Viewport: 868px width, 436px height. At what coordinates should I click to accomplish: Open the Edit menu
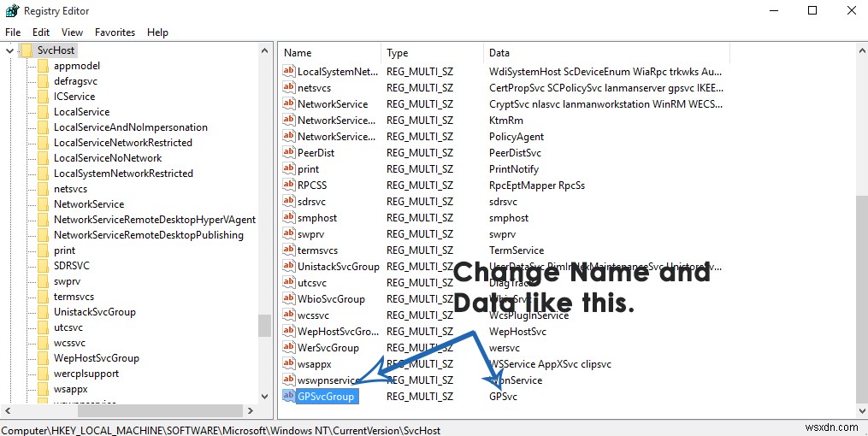pos(41,32)
